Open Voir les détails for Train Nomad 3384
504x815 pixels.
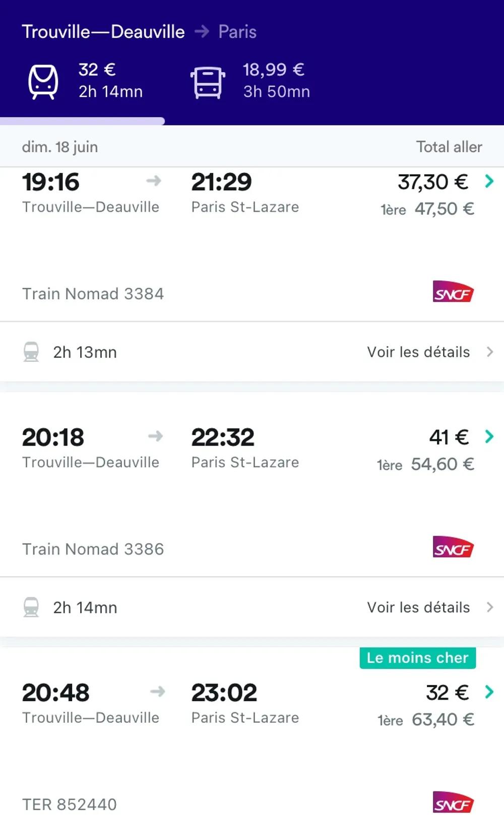click(418, 352)
